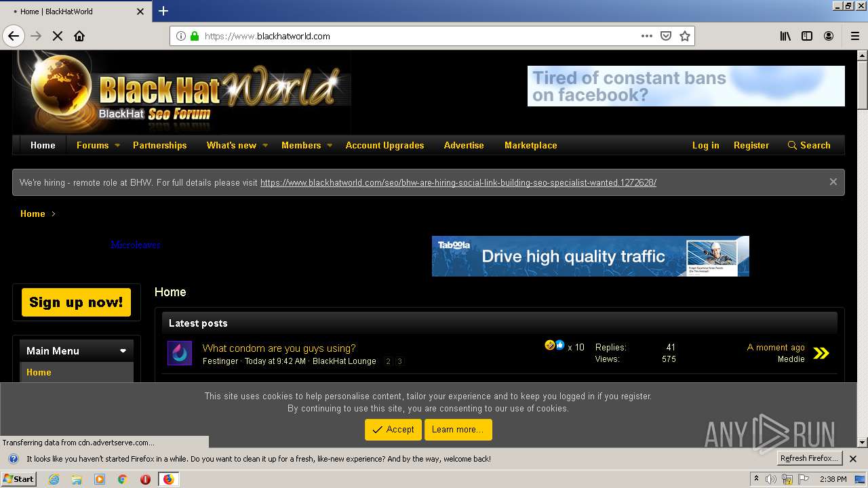
Task: Toggle the sidebar view icon
Action: (x=807, y=36)
